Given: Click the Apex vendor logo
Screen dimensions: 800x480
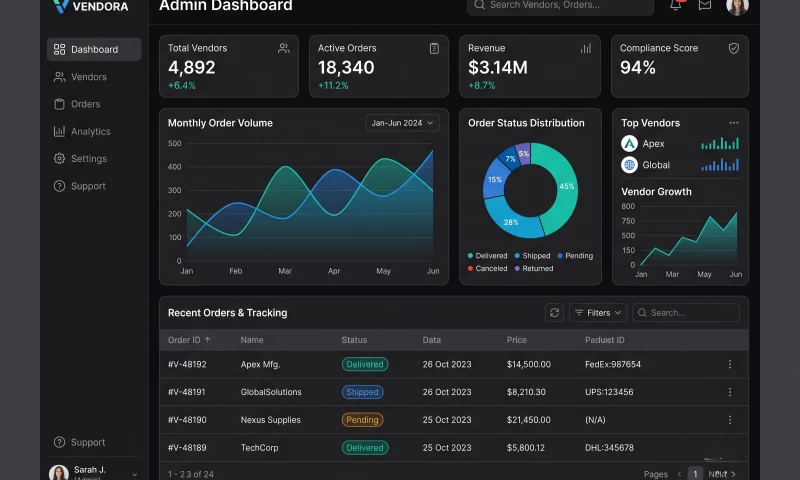Looking at the screenshot, I should pyautogui.click(x=629, y=144).
